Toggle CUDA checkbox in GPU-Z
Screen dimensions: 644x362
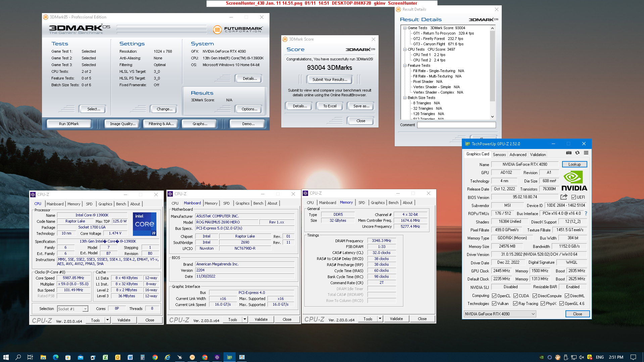click(515, 296)
